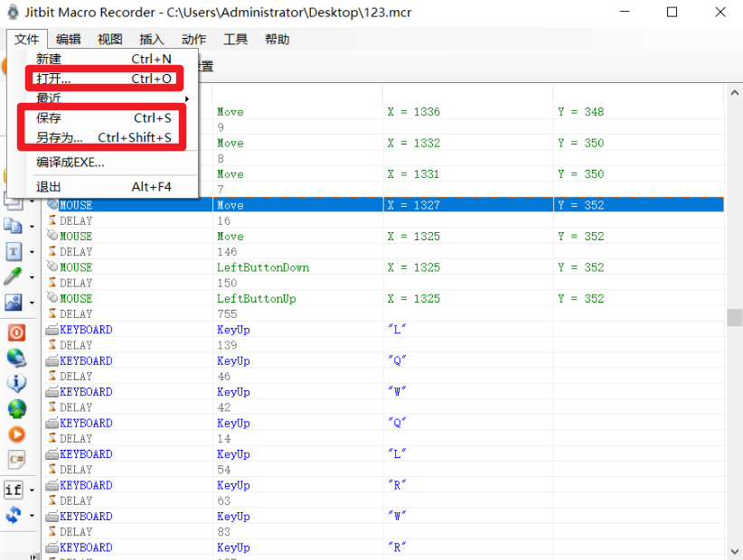Select the DELAY 755 row
The width and height of the screenshot is (743, 560).
click(383, 314)
